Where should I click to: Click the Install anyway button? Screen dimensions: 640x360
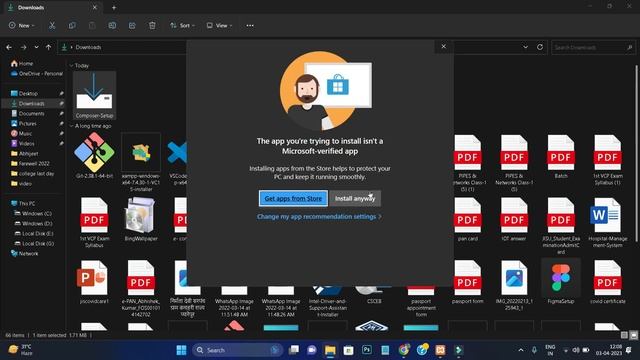pyautogui.click(x=355, y=198)
